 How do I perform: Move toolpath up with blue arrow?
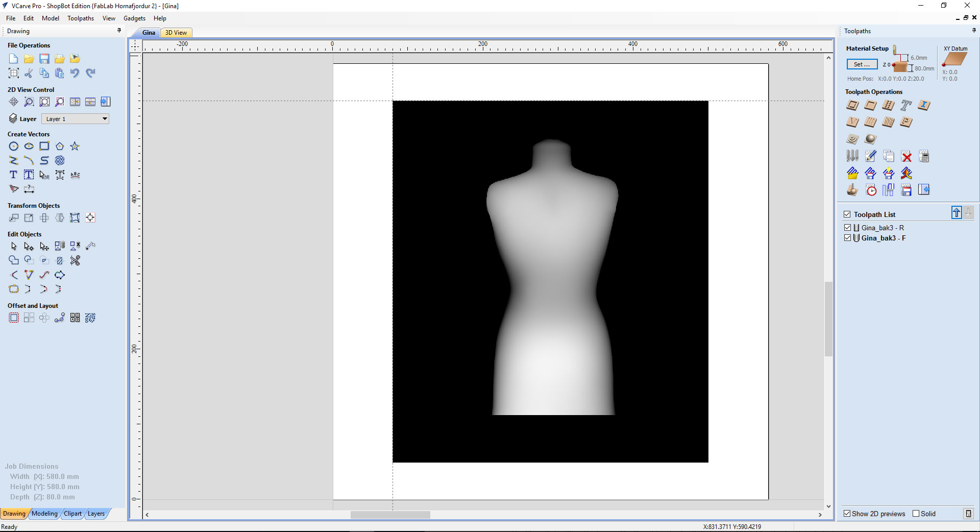coord(957,212)
